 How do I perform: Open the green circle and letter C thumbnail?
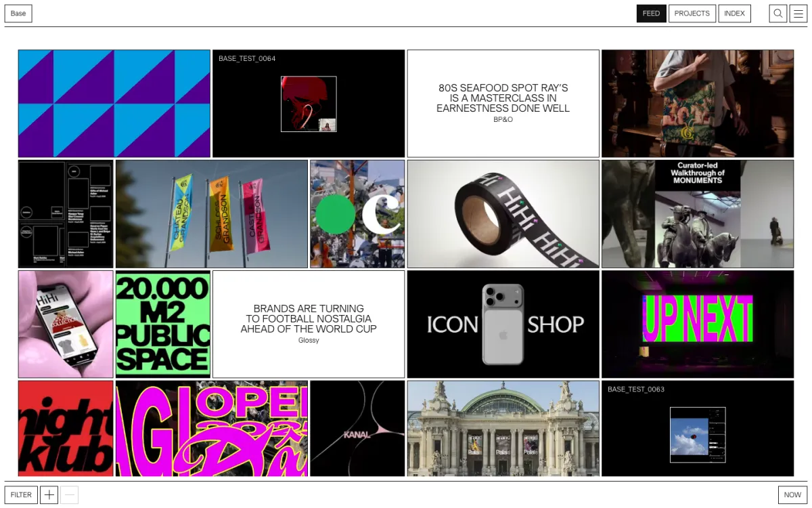[x=357, y=214]
